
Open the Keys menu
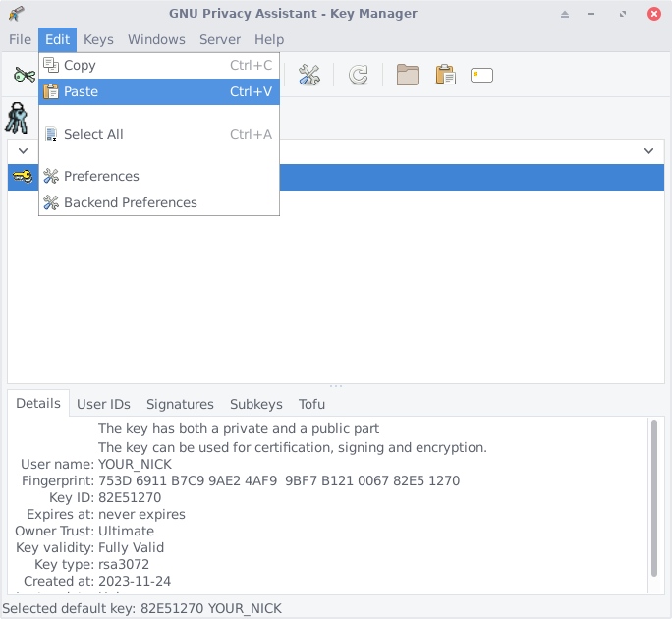coord(98,39)
